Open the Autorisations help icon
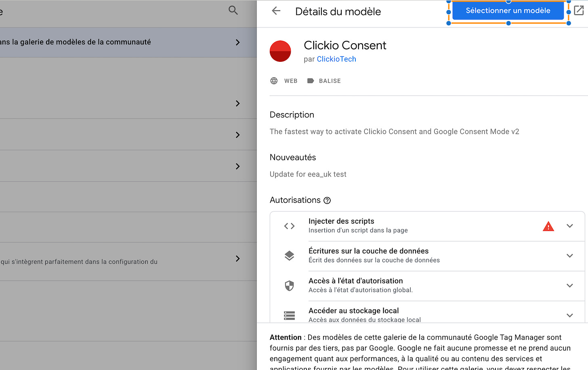This screenshot has width=588, height=370. (327, 200)
